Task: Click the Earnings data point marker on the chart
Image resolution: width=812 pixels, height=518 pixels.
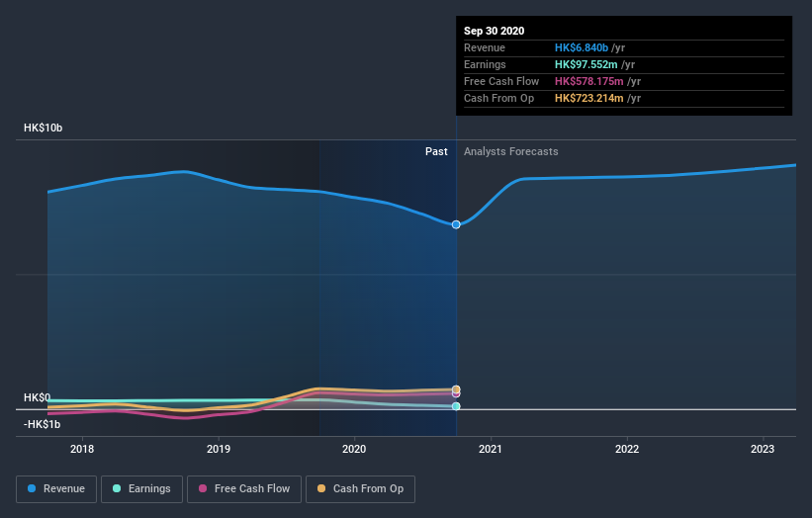Action: (456, 406)
